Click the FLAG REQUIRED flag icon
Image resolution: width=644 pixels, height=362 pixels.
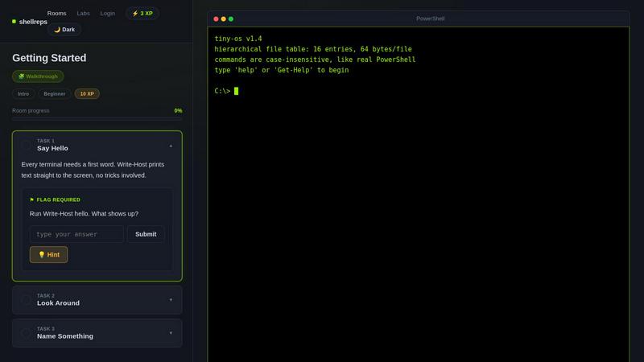(32, 200)
